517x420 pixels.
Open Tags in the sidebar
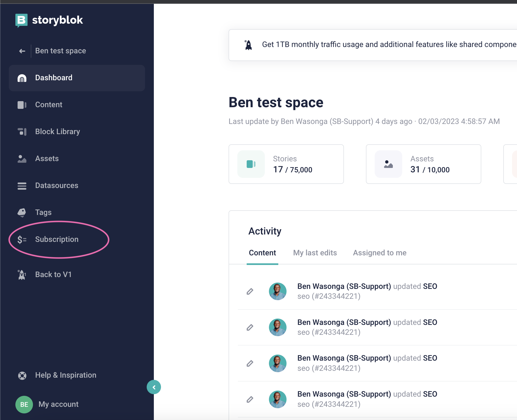click(77, 212)
